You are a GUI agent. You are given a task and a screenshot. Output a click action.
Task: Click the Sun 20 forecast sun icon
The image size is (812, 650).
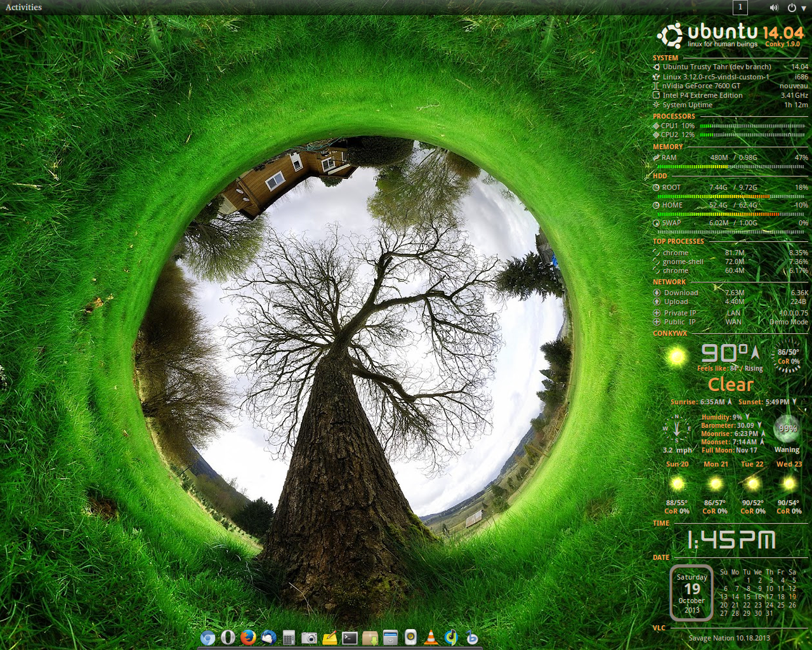[678, 484]
